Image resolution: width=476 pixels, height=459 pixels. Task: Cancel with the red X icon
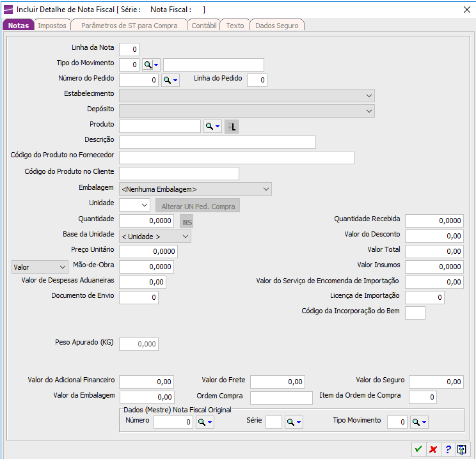(x=433, y=449)
